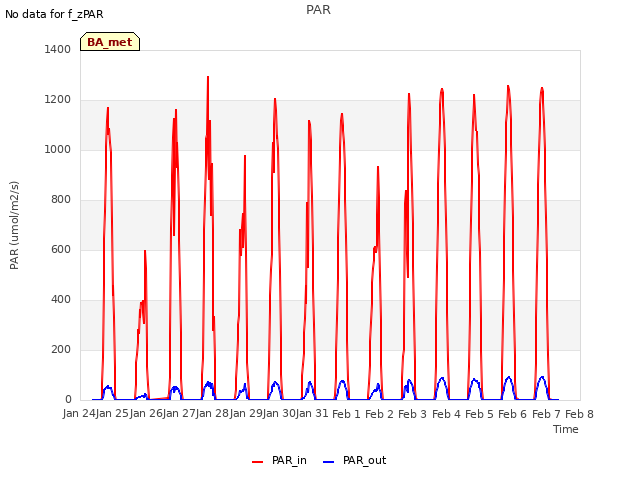The image size is (640, 480).
Task: Click the blue PAR_out legend swatch
Action: (329, 462)
